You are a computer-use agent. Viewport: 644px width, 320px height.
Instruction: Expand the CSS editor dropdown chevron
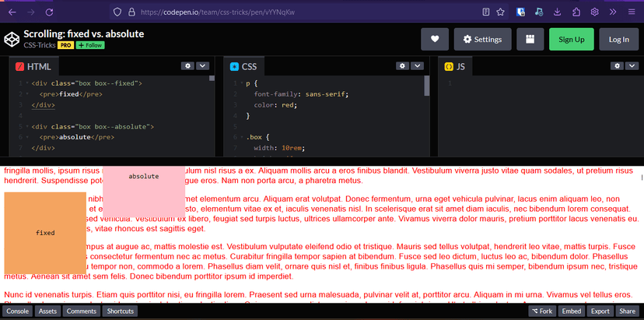click(x=416, y=66)
